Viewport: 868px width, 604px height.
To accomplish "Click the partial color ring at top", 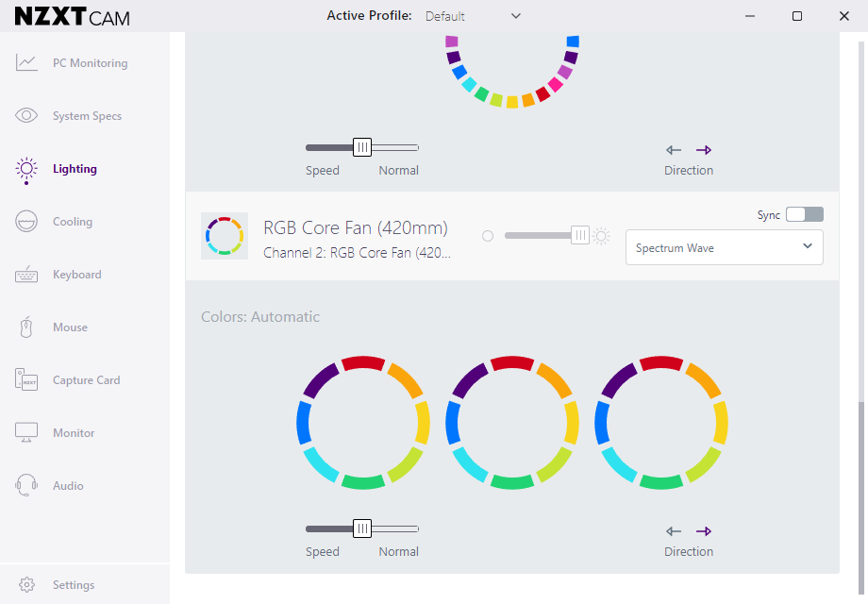I will tap(512, 72).
